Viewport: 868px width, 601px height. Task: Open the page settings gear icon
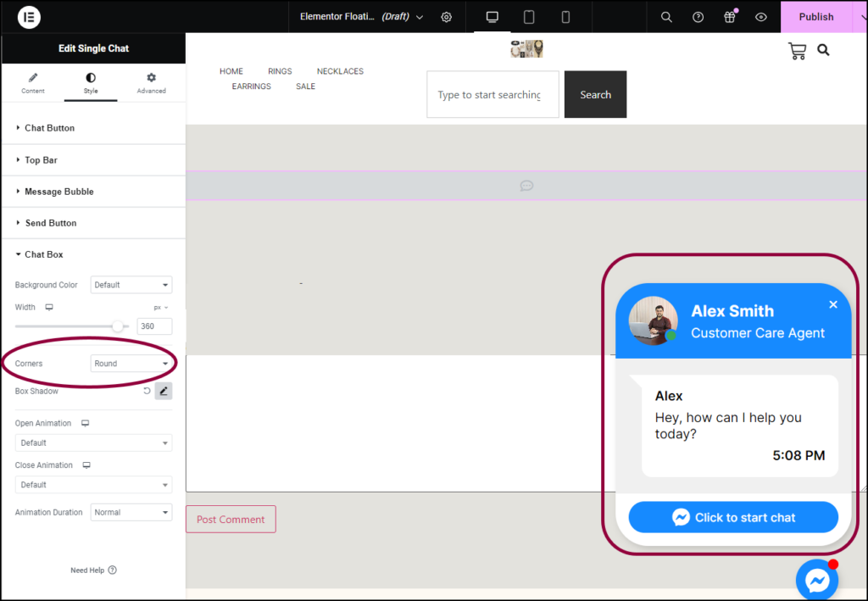[x=447, y=17]
